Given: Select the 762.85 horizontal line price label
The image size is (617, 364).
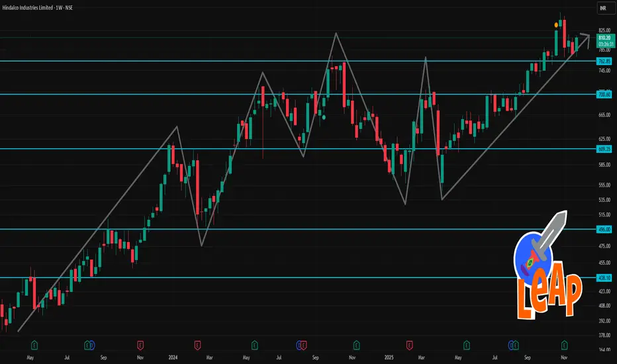Looking at the screenshot, I should pyautogui.click(x=604, y=62).
